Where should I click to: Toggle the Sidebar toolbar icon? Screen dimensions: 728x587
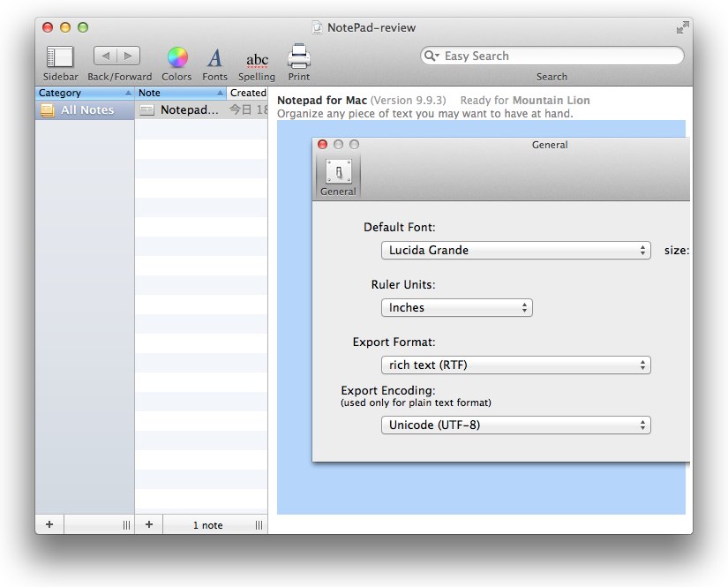60,57
